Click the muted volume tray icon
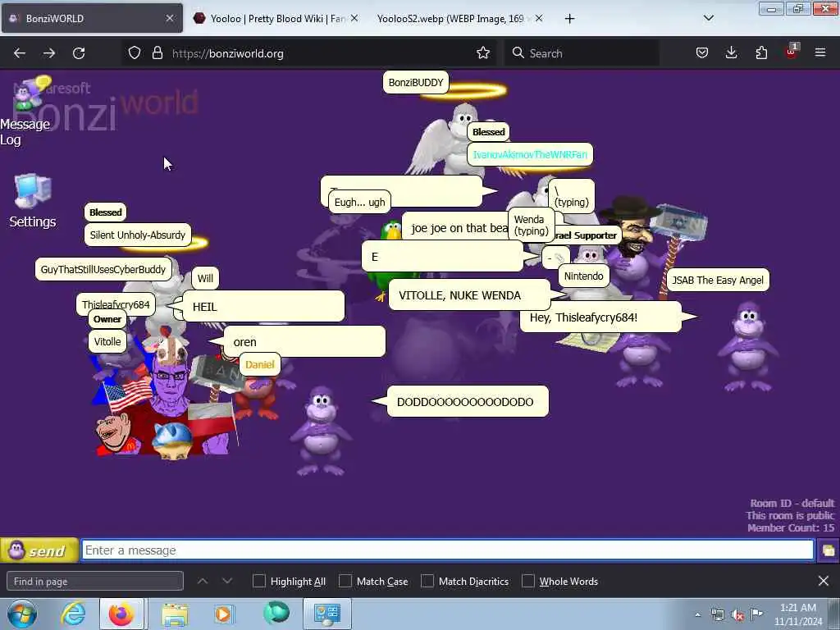This screenshot has width=840, height=630. click(737, 615)
